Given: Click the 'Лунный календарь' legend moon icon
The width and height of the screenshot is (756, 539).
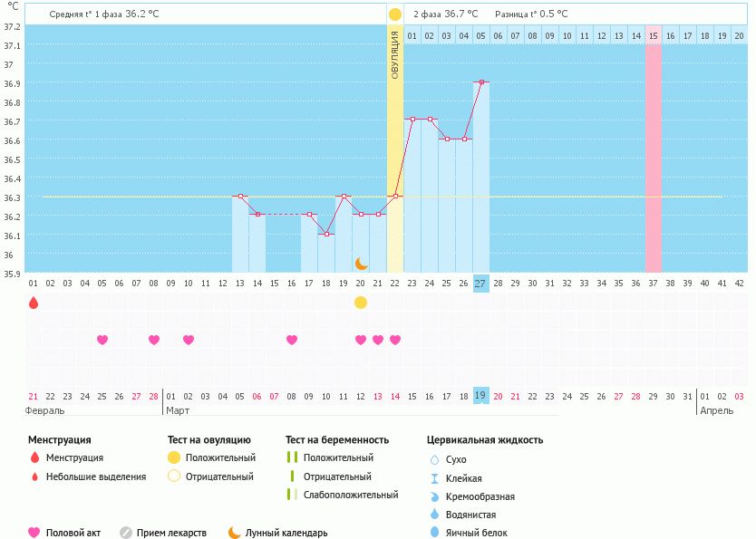Looking at the screenshot, I should point(235,533).
